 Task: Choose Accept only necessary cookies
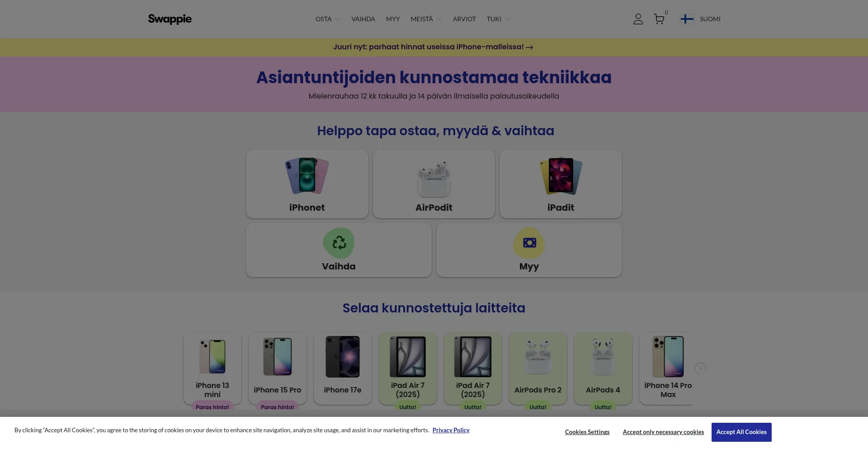663,432
